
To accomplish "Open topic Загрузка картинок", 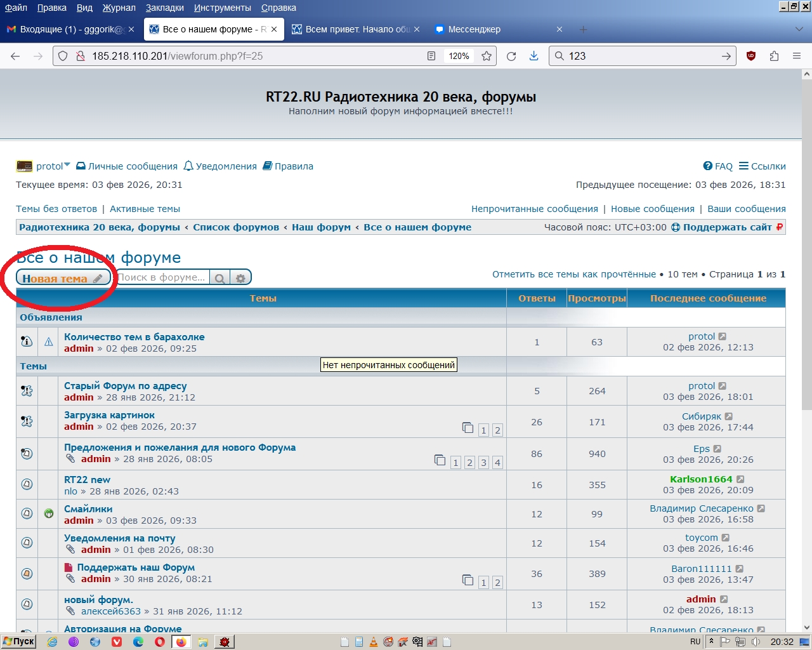I will point(109,415).
